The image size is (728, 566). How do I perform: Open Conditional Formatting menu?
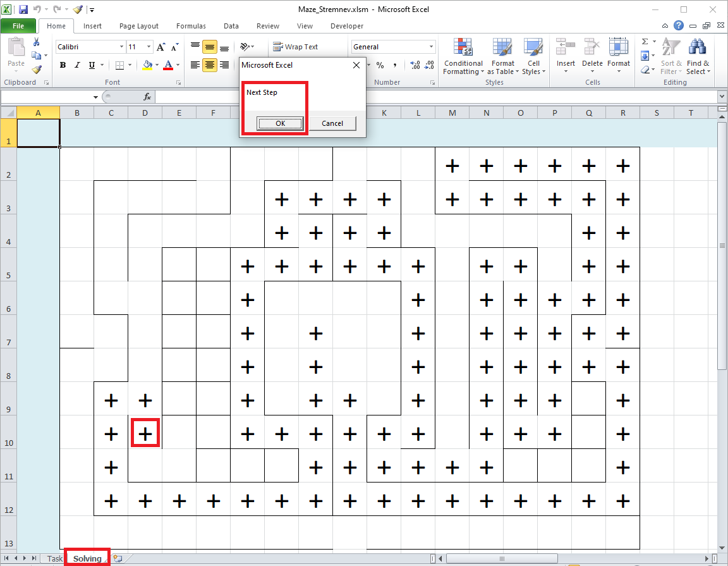pos(463,56)
